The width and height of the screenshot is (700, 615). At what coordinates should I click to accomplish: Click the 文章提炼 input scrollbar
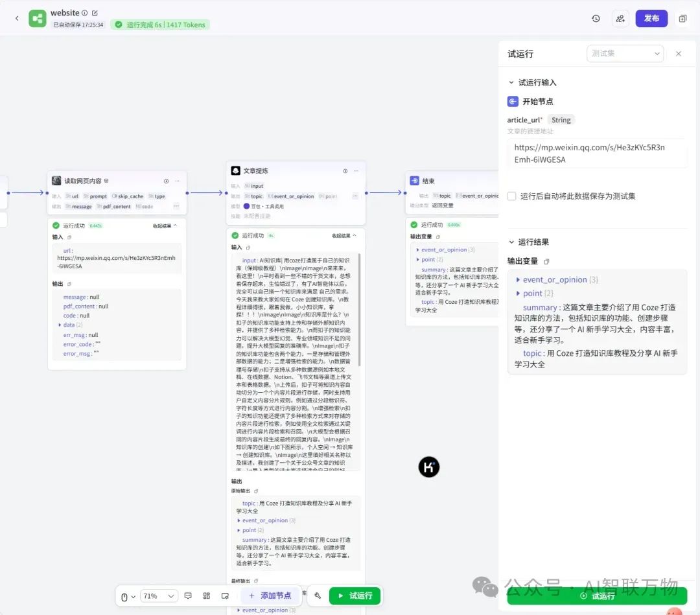359,310
